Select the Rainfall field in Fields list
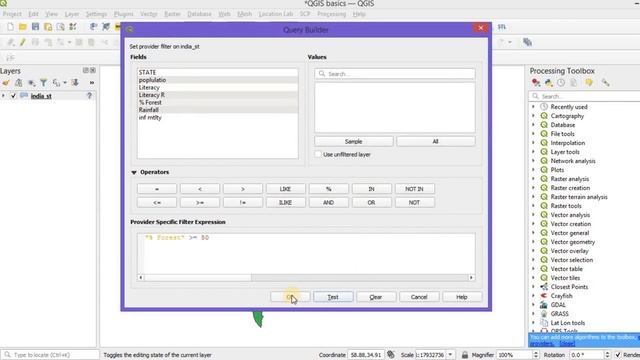The height and width of the screenshot is (360, 640). point(218,110)
